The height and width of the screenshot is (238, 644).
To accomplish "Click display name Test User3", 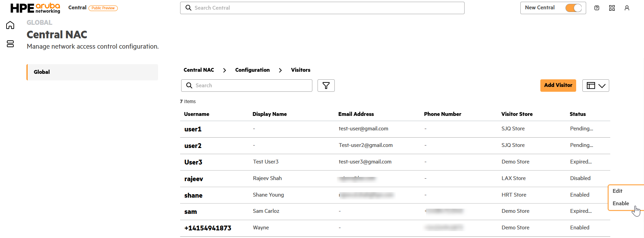I will tap(266, 162).
